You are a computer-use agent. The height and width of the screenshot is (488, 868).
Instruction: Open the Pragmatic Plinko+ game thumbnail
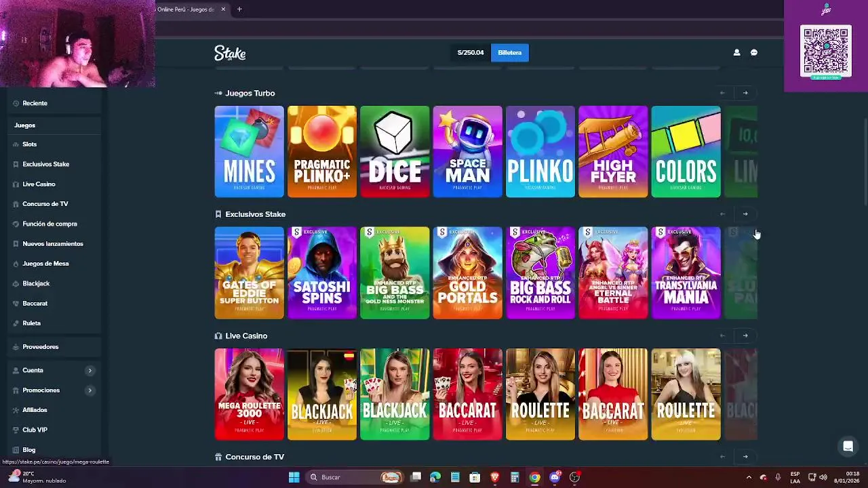[322, 152]
